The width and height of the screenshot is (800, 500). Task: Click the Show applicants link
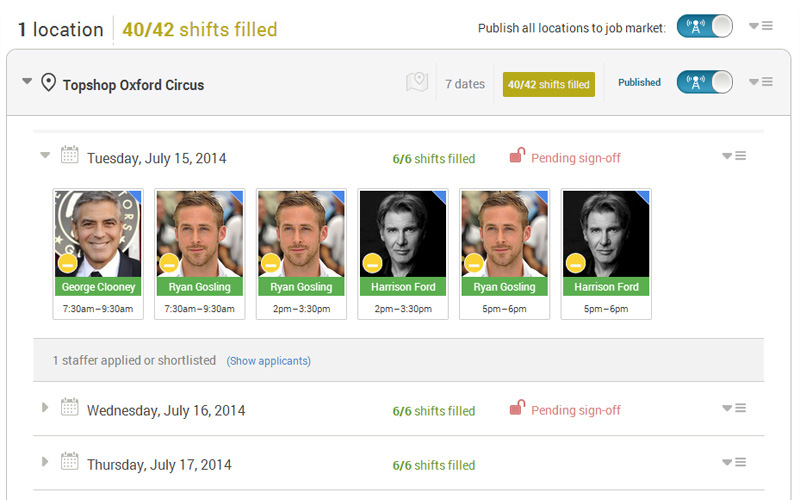click(269, 361)
